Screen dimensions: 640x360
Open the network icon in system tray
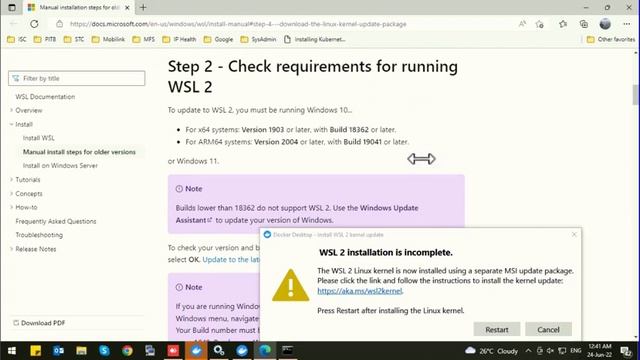562,351
